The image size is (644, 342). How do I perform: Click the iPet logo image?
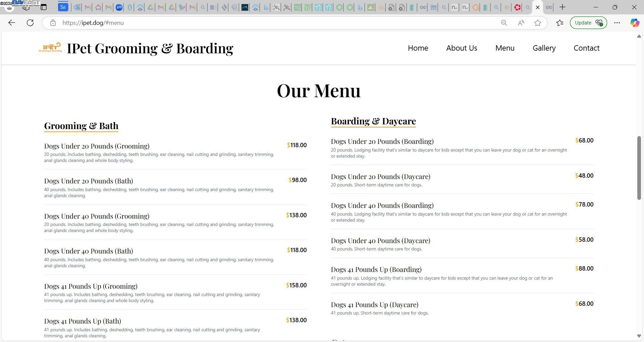tap(50, 48)
